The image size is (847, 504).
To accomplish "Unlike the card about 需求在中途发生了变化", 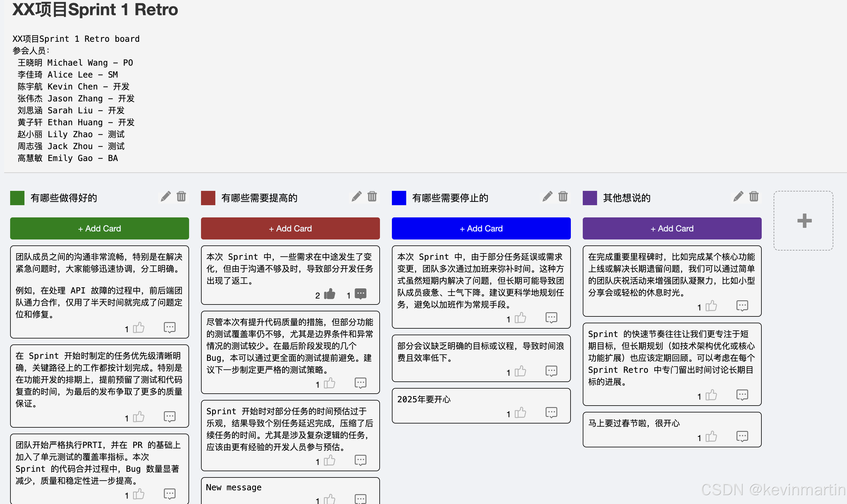I will (330, 294).
